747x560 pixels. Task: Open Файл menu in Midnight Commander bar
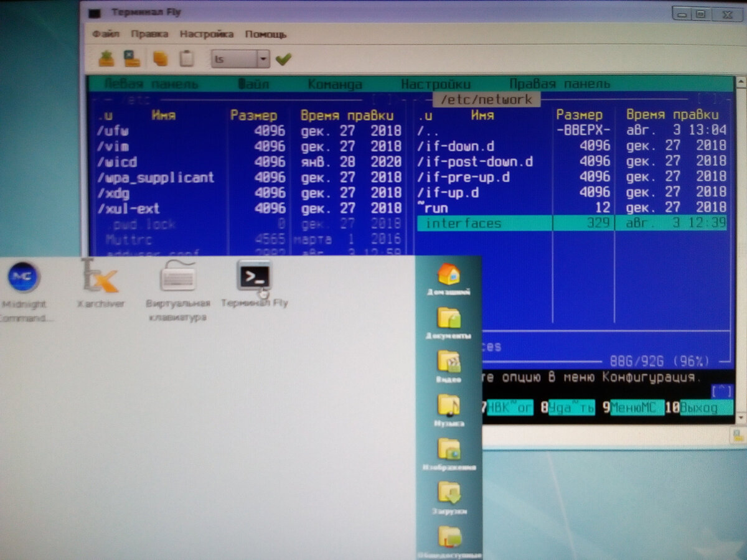pyautogui.click(x=254, y=84)
